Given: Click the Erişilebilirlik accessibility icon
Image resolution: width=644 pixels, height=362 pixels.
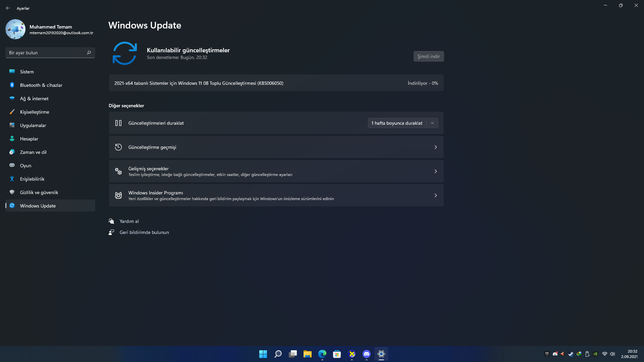Looking at the screenshot, I should [x=12, y=179].
